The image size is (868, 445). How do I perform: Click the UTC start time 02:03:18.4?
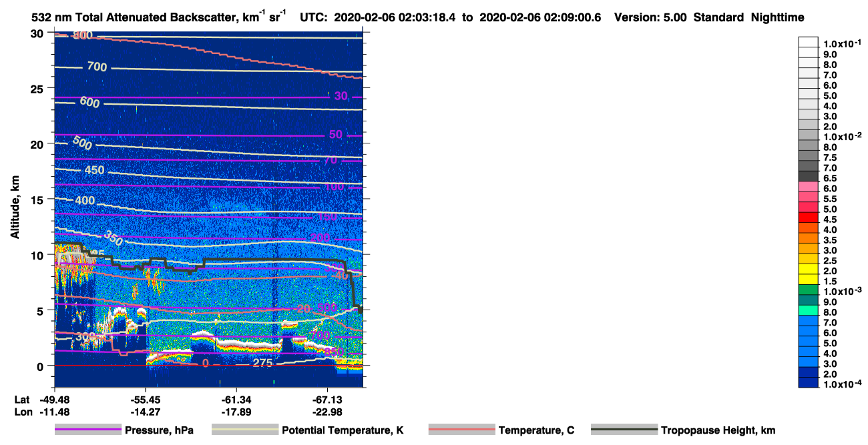pos(428,18)
